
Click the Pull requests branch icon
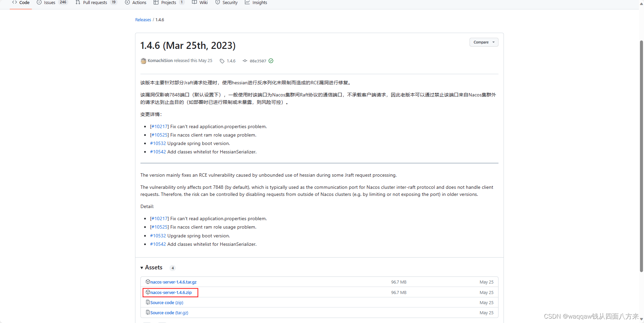(x=78, y=2)
